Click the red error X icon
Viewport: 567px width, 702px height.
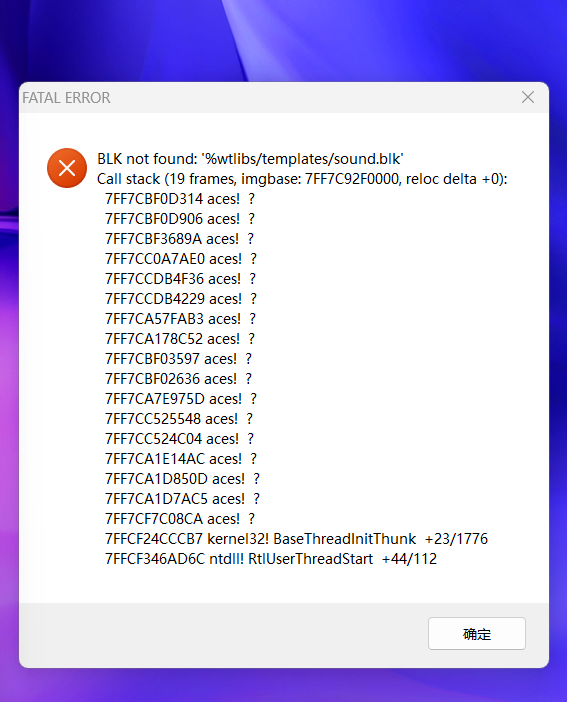67,168
